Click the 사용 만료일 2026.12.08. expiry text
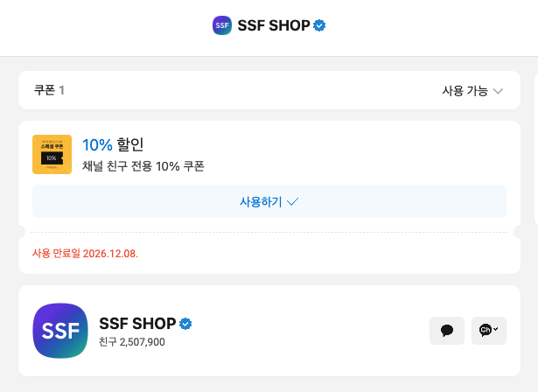This screenshot has height=392, width=538. (x=85, y=254)
